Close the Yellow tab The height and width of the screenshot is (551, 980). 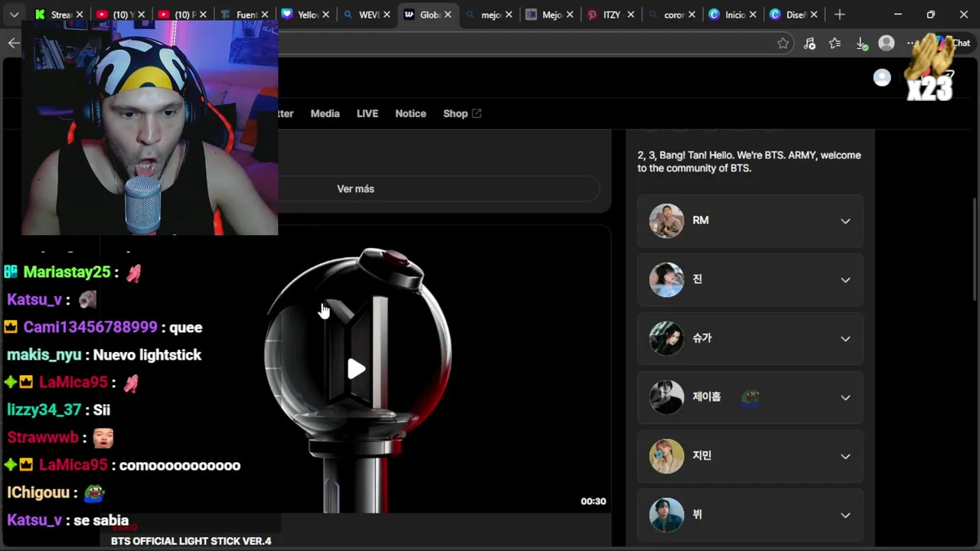tap(325, 15)
